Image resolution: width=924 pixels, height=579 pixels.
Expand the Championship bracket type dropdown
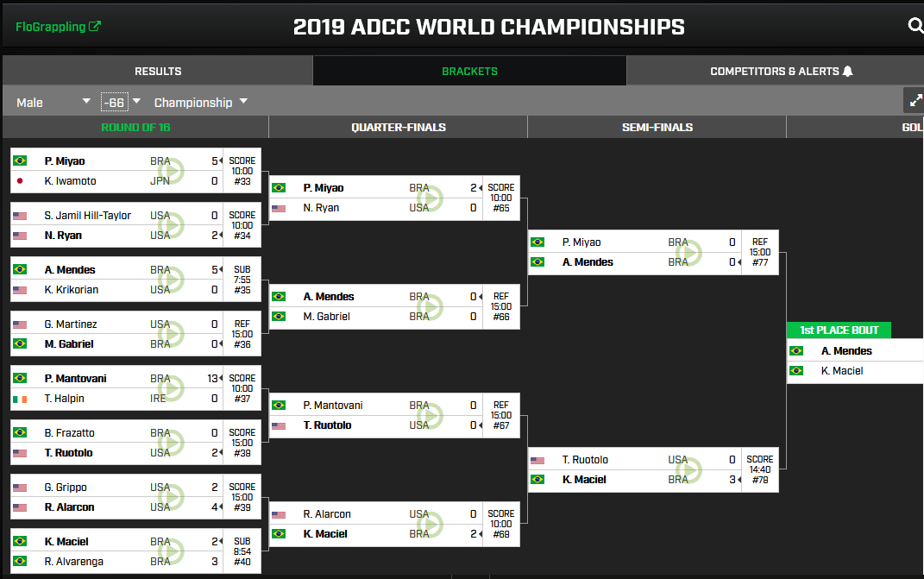click(200, 102)
